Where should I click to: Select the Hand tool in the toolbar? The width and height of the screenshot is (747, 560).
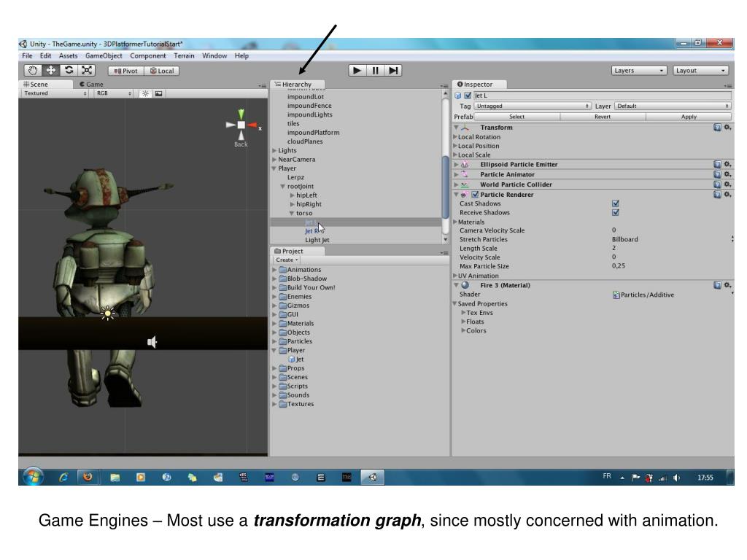34,71
